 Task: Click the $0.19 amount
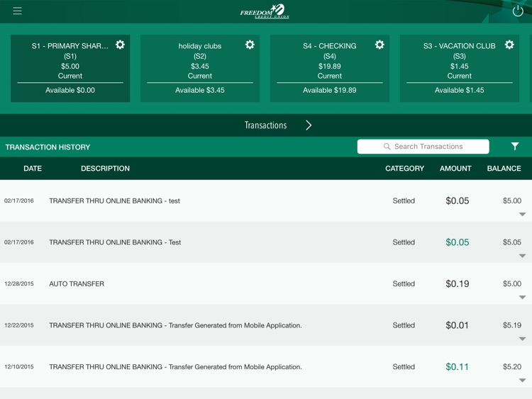click(x=458, y=283)
